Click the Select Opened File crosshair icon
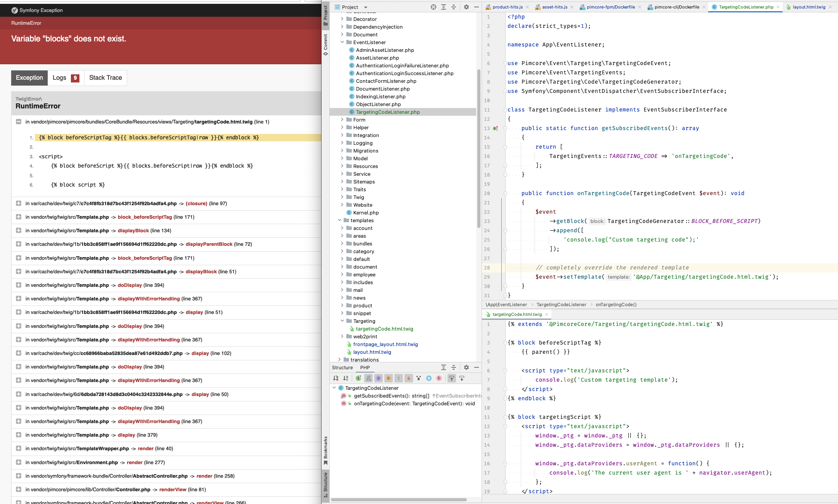 (434, 7)
